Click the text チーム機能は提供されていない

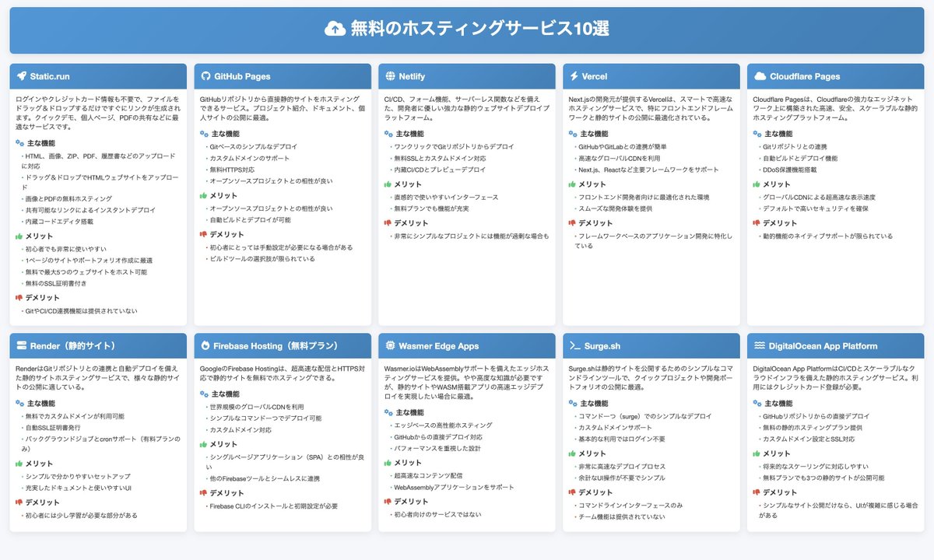(x=621, y=516)
